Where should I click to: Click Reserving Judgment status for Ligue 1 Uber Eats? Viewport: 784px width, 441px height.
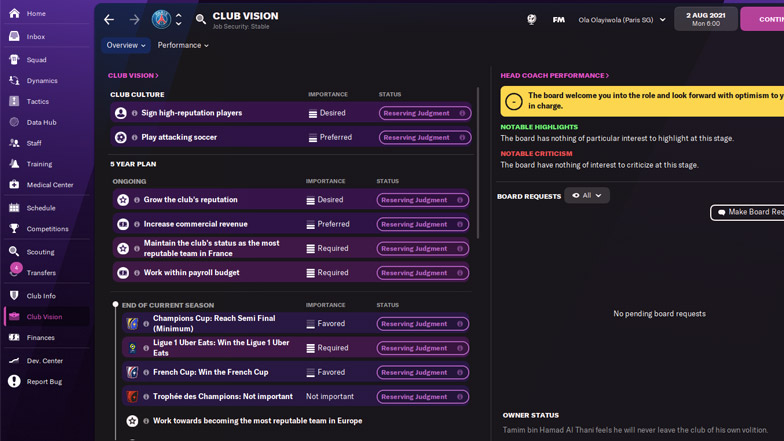pyautogui.click(x=422, y=348)
